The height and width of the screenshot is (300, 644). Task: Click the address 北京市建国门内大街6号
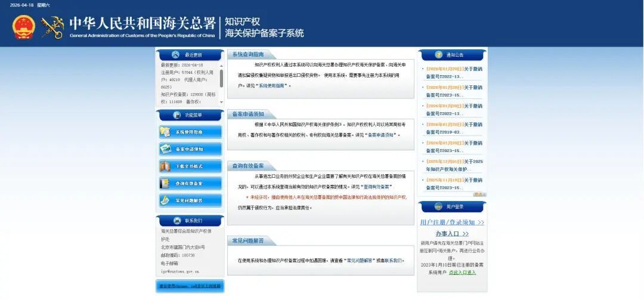[183, 248]
